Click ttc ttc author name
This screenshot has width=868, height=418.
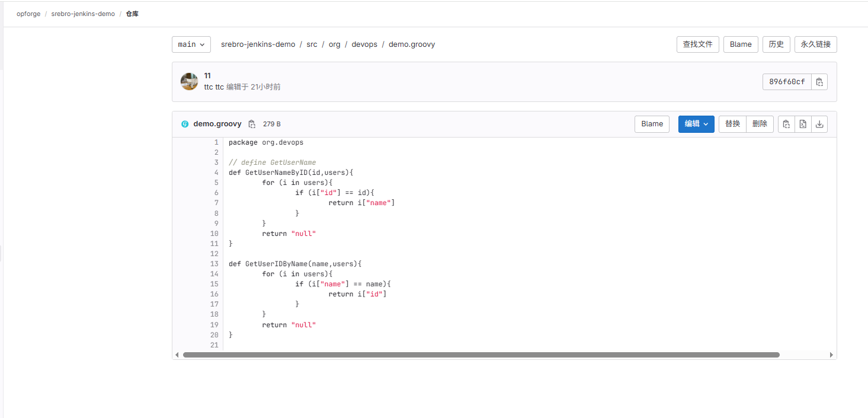point(214,87)
